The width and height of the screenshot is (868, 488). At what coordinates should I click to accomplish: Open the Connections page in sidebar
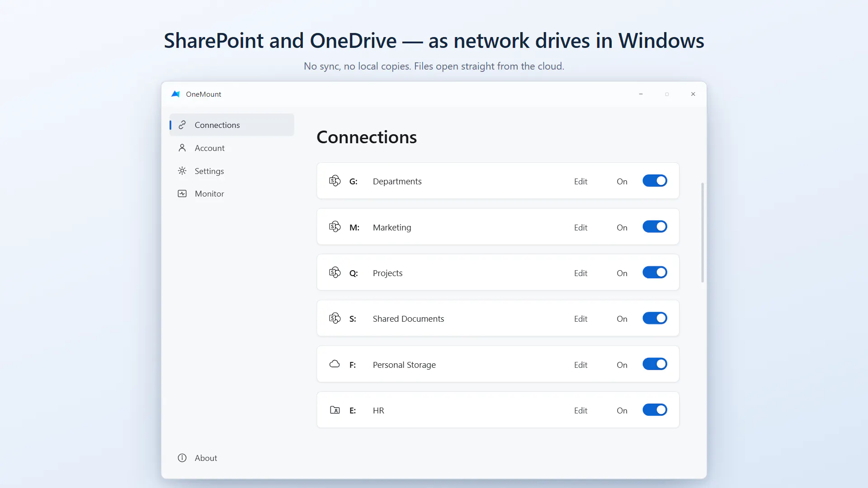tap(231, 125)
